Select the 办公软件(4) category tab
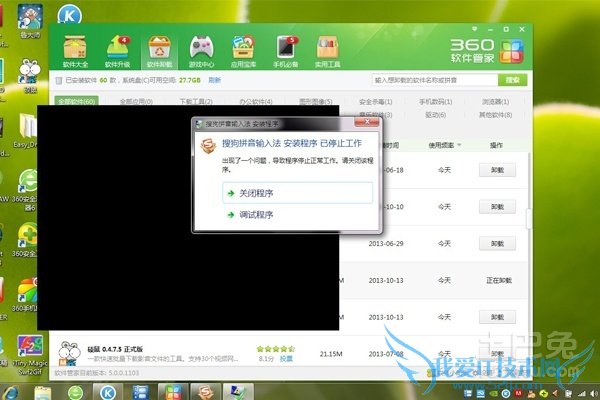Viewport: 600px width, 400px height. click(256, 101)
